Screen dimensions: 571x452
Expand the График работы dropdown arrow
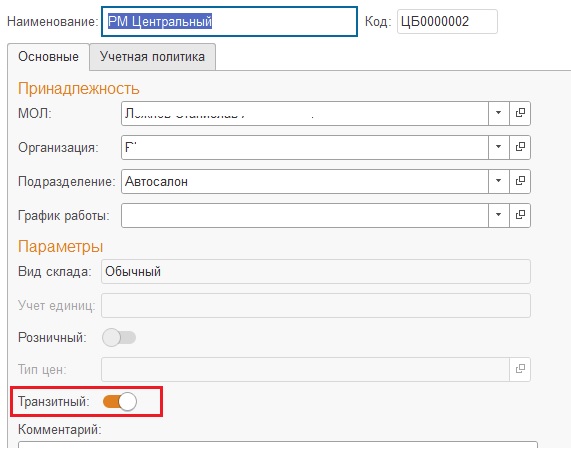[499, 215]
